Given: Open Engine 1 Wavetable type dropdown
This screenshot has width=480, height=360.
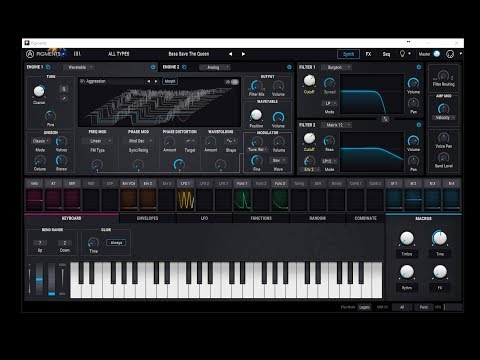Looking at the screenshot, I should click(78, 67).
